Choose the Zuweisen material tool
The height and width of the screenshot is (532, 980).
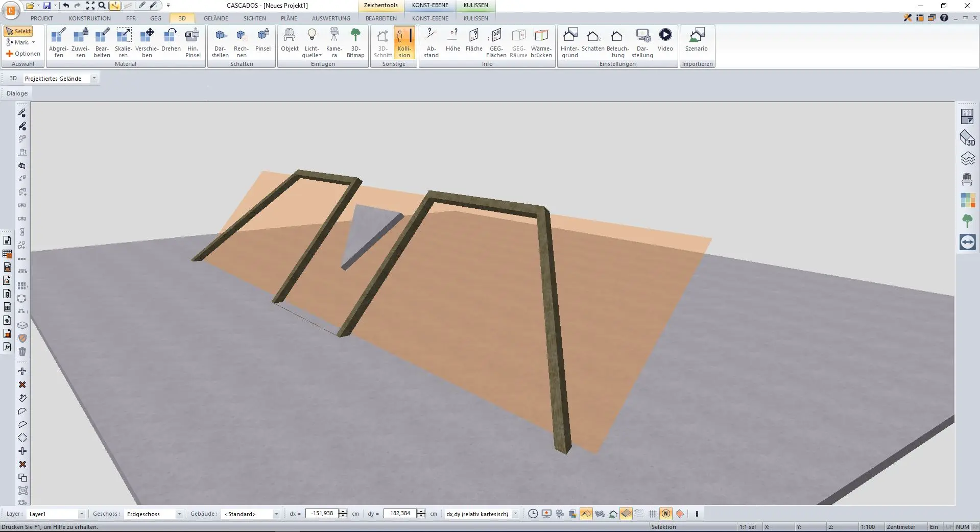tap(81, 43)
